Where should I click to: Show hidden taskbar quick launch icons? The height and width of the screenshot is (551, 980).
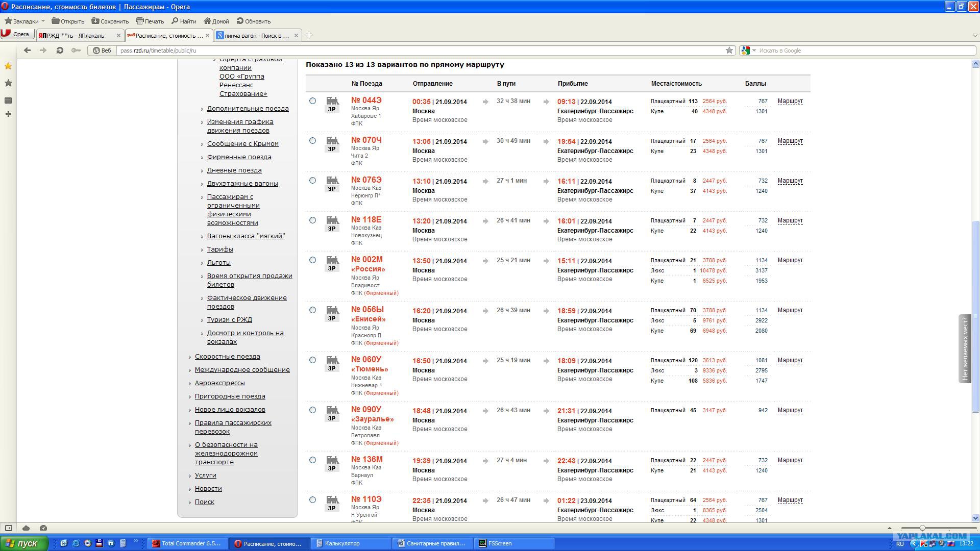tap(136, 541)
